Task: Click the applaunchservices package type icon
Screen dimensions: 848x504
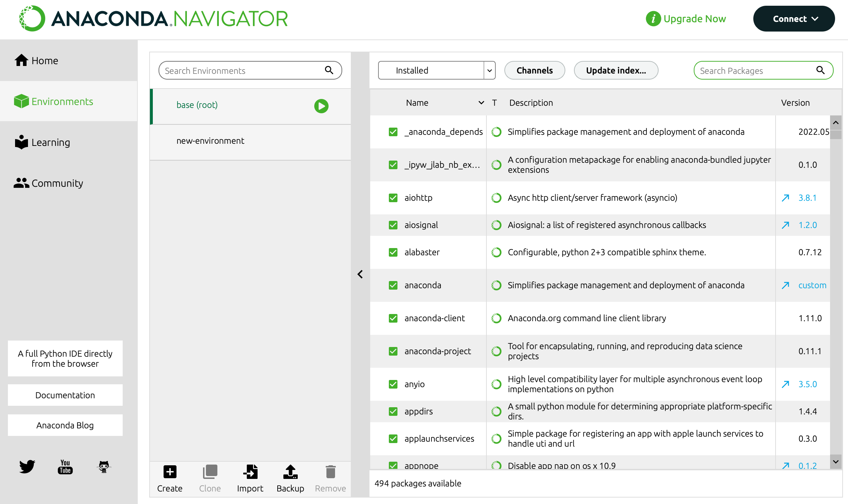Action: 496,439
